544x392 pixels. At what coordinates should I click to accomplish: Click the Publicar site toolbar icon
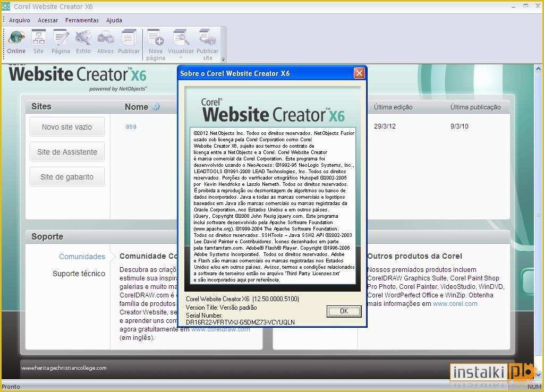point(208,45)
